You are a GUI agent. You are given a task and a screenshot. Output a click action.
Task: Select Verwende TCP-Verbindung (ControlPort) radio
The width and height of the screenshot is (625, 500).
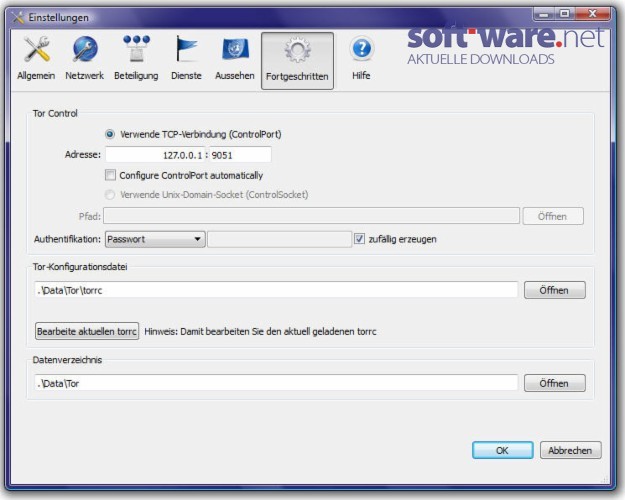(x=110, y=134)
